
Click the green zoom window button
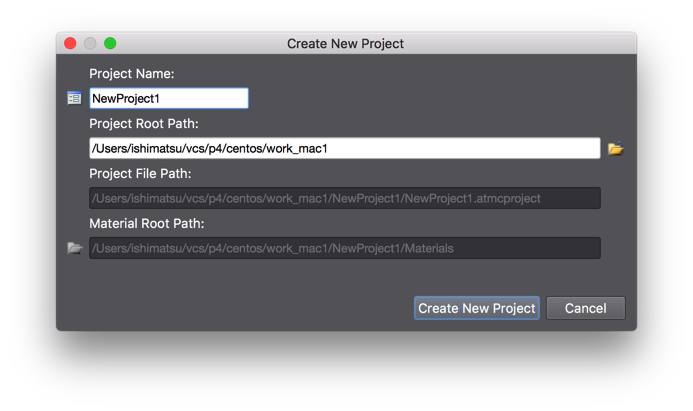coord(110,43)
